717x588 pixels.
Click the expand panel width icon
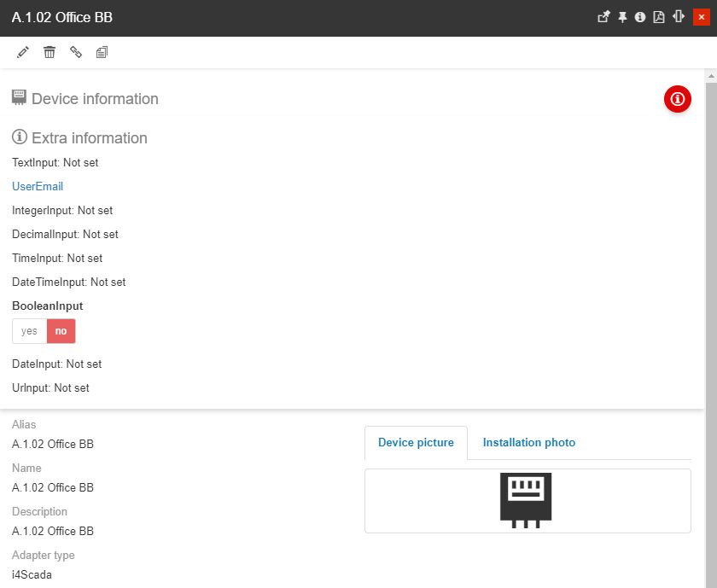click(x=679, y=17)
